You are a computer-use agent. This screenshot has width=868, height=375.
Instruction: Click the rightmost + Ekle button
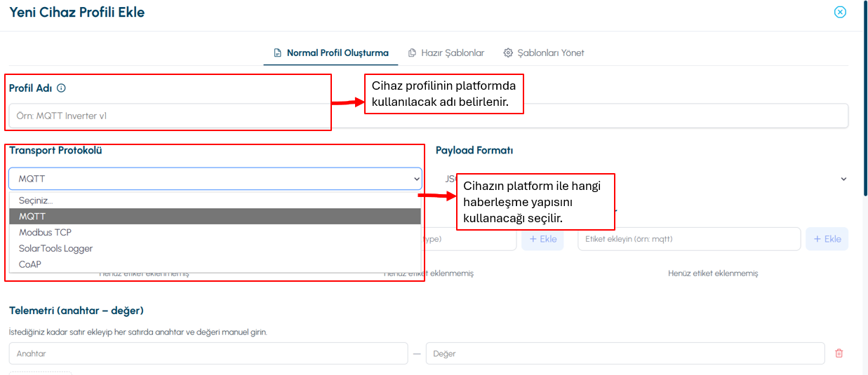827,239
